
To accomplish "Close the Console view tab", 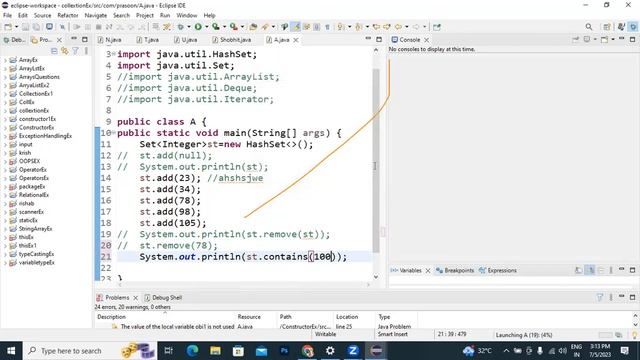I will [x=427, y=40].
